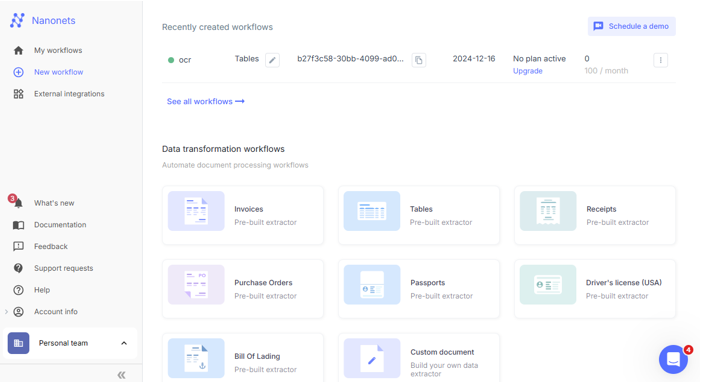This screenshot has height=382, width=702.
Task: Open What's new menu item
Action: click(54, 203)
